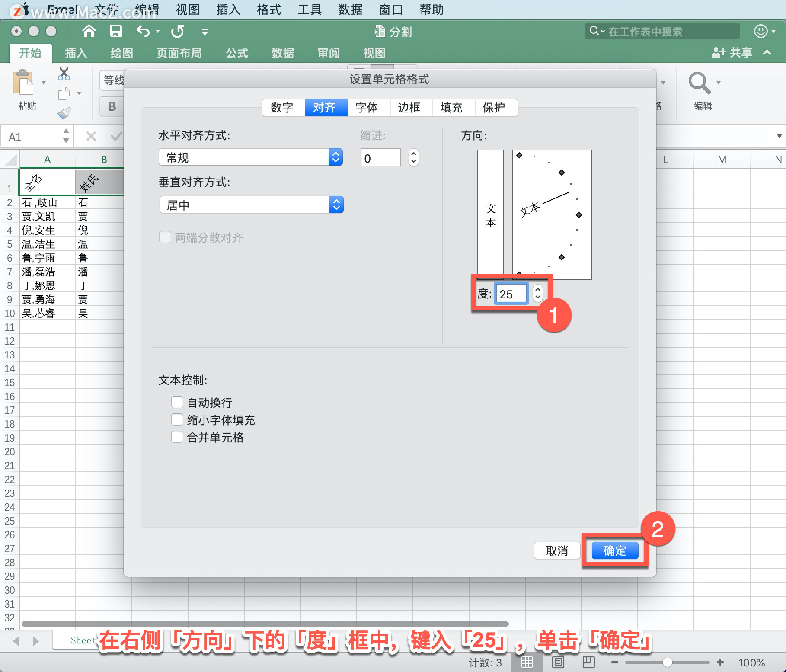Open the 窗口 menu in menu bar
This screenshot has width=786, height=672.
[x=391, y=10]
